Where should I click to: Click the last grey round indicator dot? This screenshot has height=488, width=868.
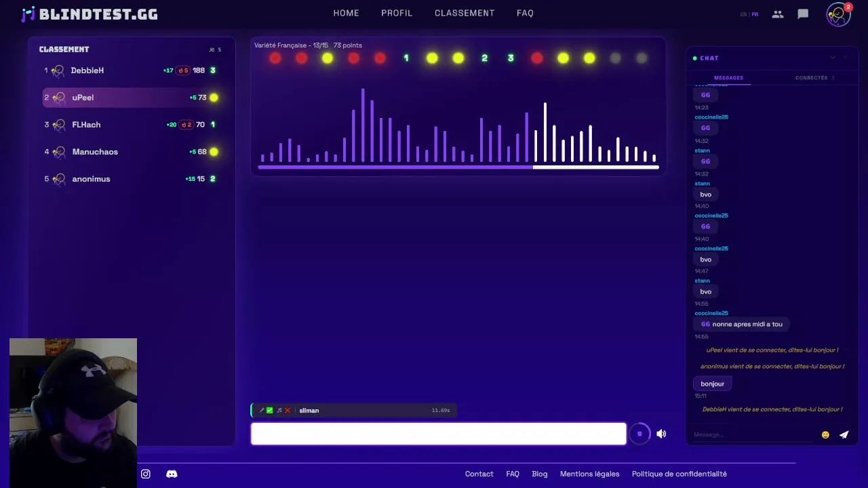pyautogui.click(x=642, y=58)
